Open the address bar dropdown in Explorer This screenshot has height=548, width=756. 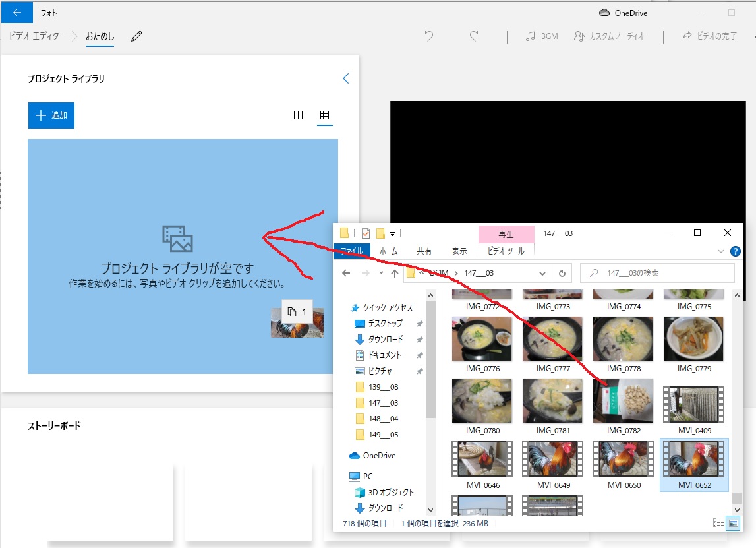coord(542,272)
